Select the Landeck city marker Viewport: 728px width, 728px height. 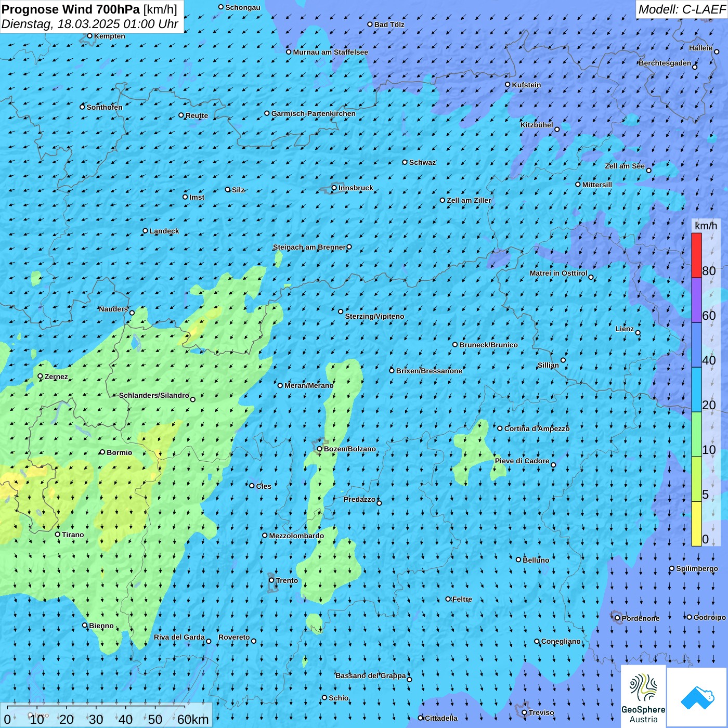tap(146, 231)
